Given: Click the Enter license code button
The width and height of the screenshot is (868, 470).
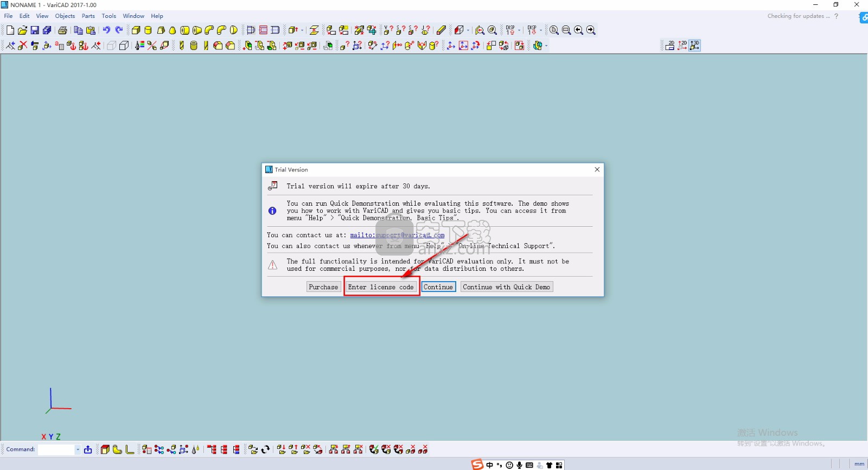Looking at the screenshot, I should [x=381, y=287].
